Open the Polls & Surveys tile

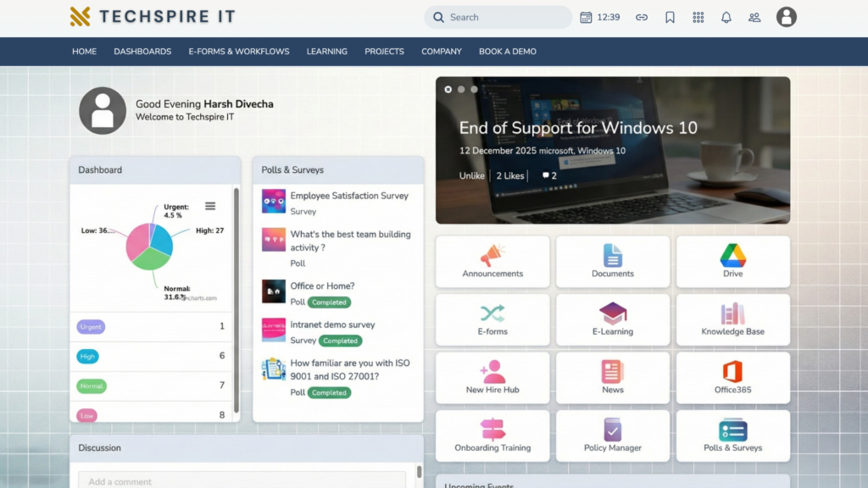tap(732, 435)
